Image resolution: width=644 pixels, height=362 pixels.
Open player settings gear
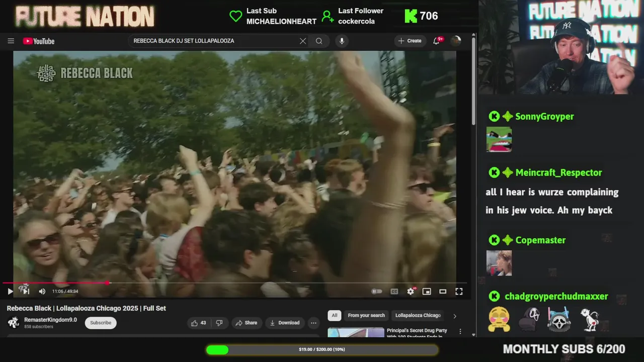(x=411, y=291)
